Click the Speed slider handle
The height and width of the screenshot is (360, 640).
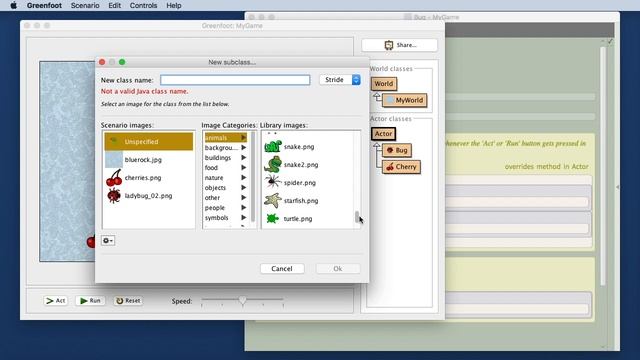tap(242, 300)
